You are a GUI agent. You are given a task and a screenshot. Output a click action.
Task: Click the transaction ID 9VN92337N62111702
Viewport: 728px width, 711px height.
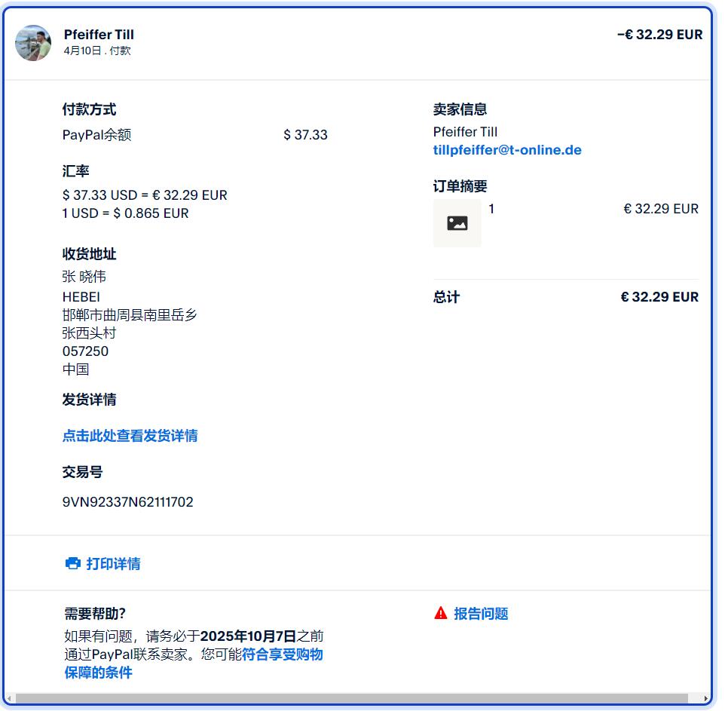coord(127,501)
